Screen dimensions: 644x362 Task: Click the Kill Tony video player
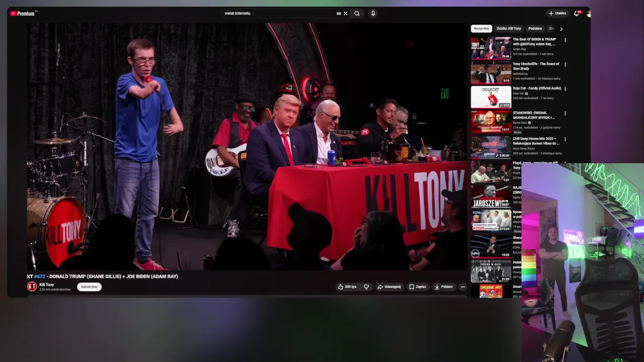247,146
